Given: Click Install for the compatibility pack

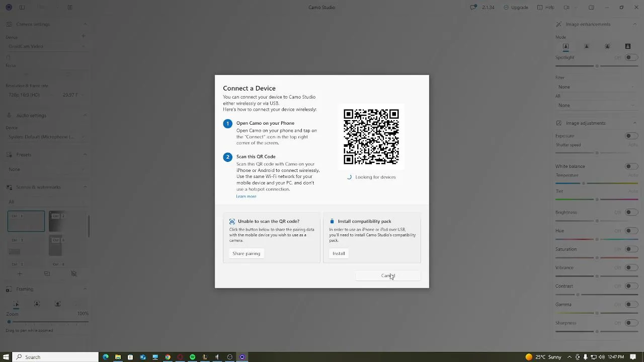Looking at the screenshot, I should [x=339, y=253].
